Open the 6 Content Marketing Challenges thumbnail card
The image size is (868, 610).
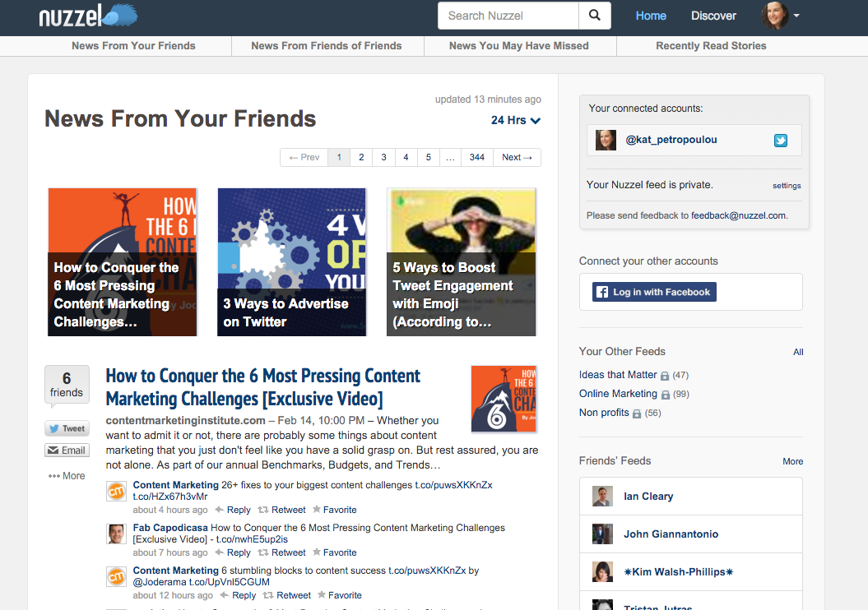123,262
